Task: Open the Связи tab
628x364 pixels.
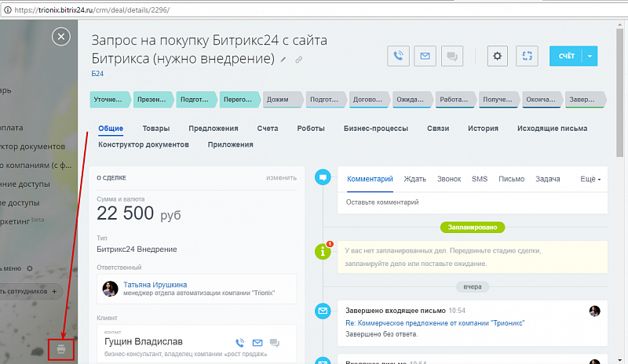Action: [438, 129]
